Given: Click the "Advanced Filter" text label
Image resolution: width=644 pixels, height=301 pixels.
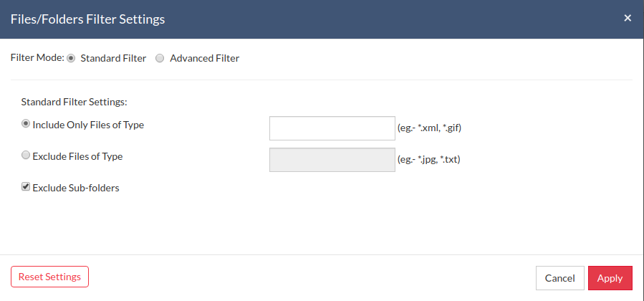Looking at the screenshot, I should click(x=205, y=58).
